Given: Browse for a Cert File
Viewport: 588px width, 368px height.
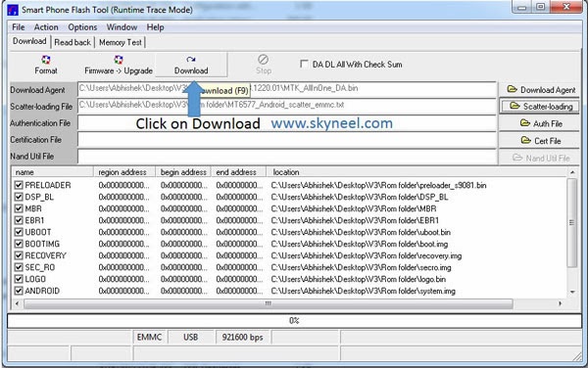Looking at the screenshot, I should (x=539, y=141).
